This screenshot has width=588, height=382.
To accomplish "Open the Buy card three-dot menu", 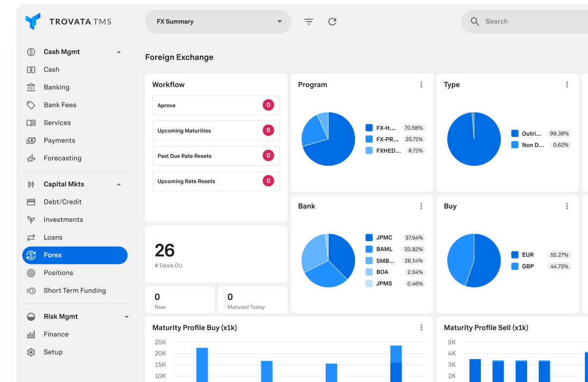I will pyautogui.click(x=567, y=206).
